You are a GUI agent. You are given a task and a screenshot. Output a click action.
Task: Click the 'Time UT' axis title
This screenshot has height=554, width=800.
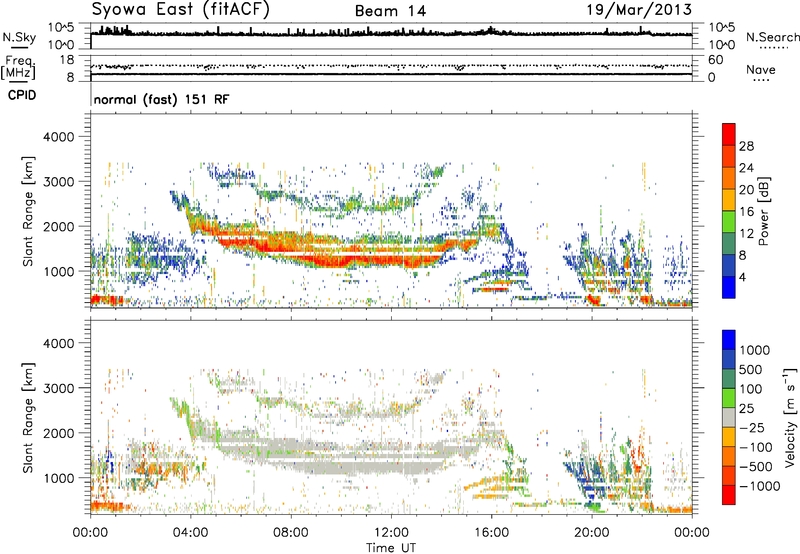coord(391,548)
